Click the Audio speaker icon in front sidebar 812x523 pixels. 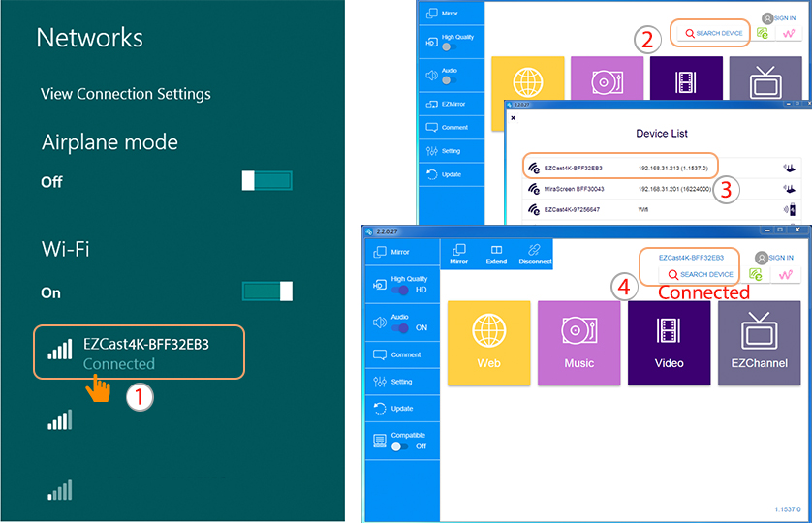(380, 323)
